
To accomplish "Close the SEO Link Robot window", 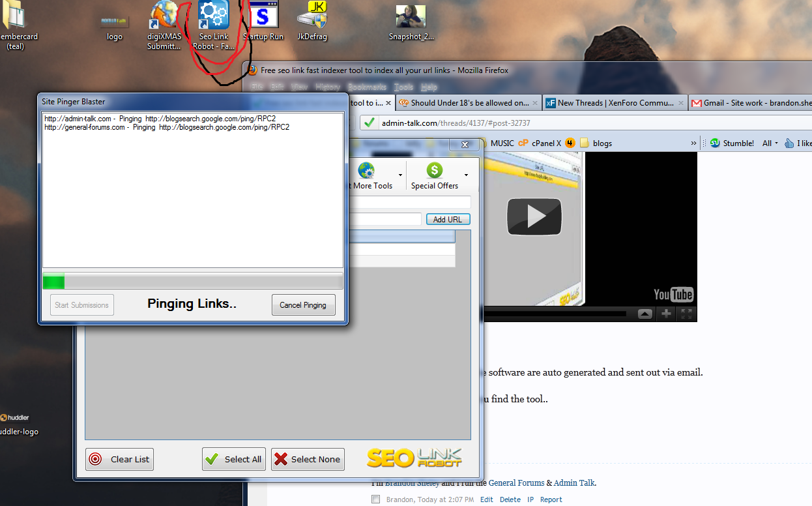I will (x=465, y=145).
